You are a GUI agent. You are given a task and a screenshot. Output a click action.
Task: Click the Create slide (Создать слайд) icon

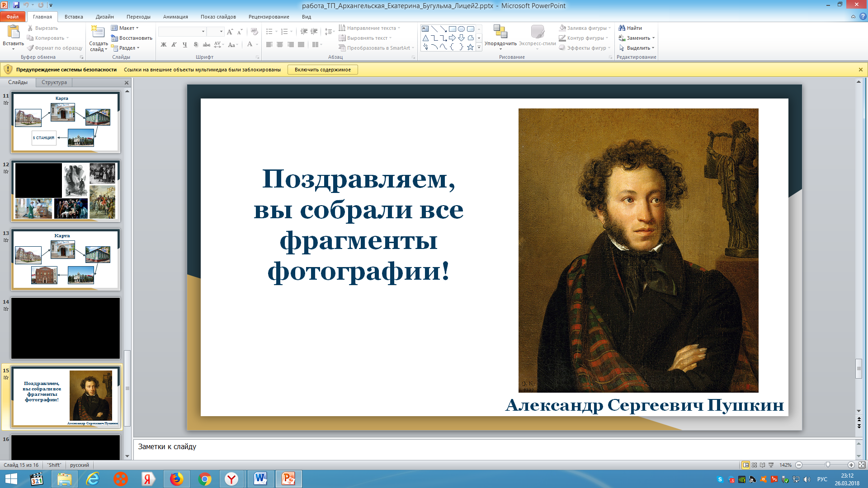point(98,32)
